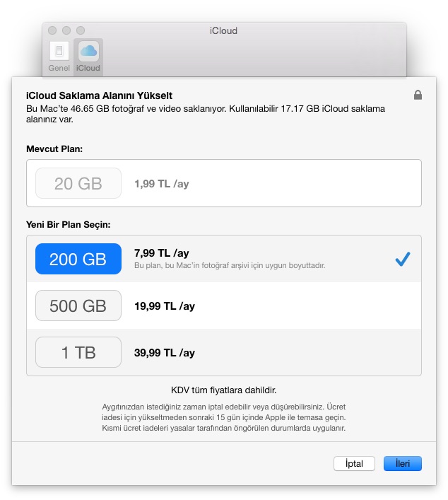Close the iCloud preferences window
Image resolution: width=448 pixels, height=500 pixels.
tap(52, 30)
